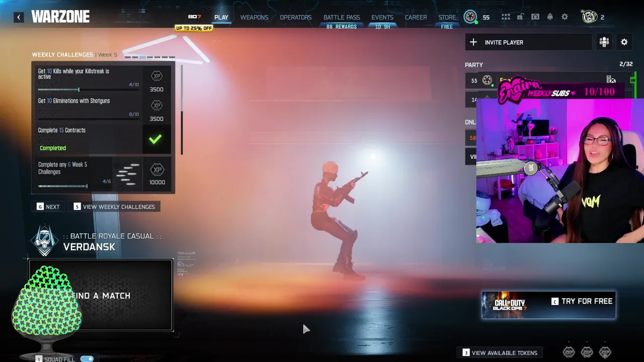Toggle the Squad Fill switch
644x362 pixels.
tap(87, 359)
